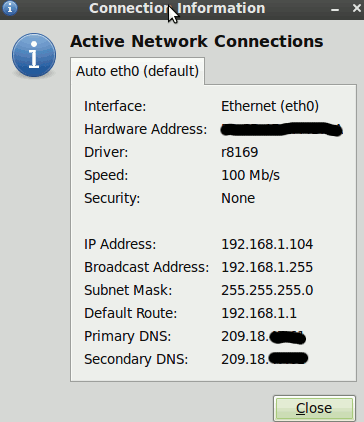This screenshot has width=364, height=422.
Task: Select the 192.168.1.255 broadcast value
Action: tap(267, 267)
